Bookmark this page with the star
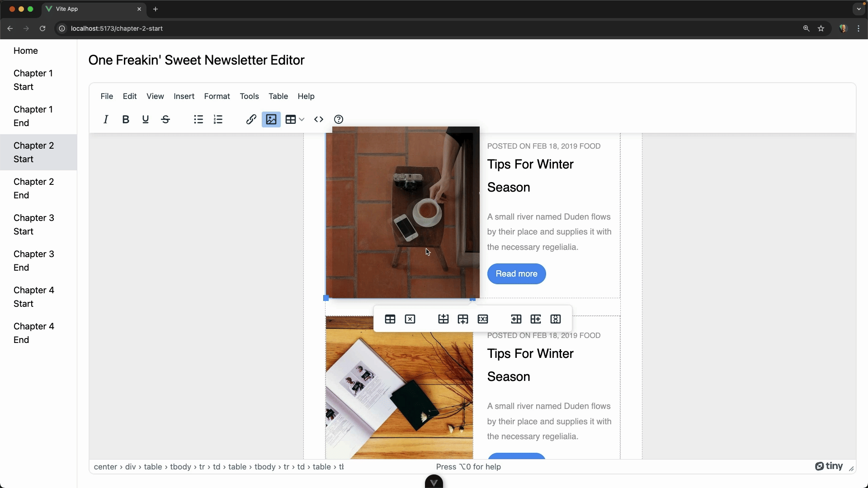Viewport: 868px width, 488px height. click(x=821, y=28)
